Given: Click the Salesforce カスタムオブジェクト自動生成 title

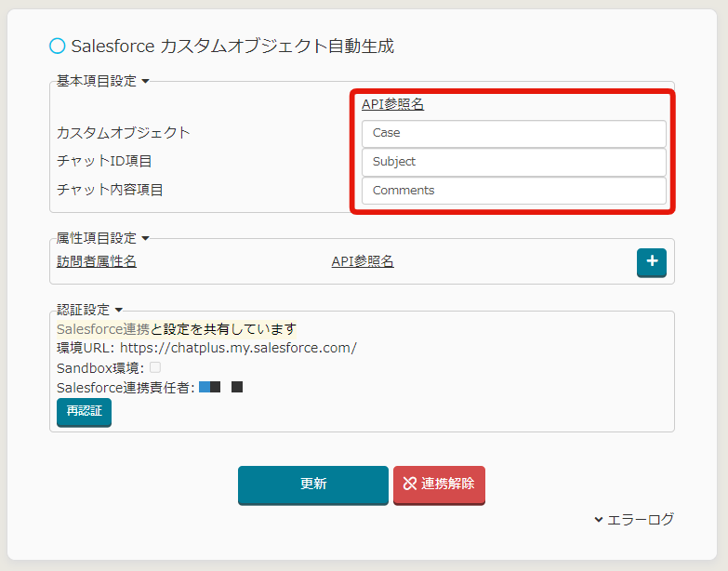Looking at the screenshot, I should (232, 46).
